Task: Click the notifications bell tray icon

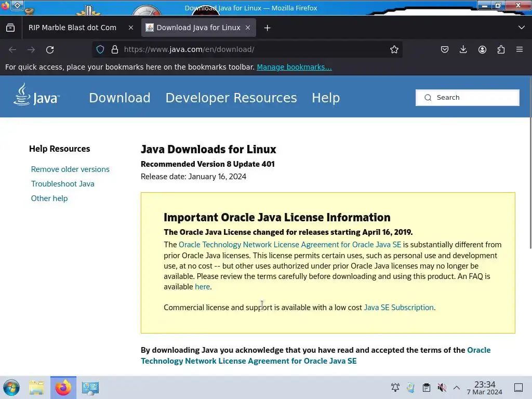Action: pyautogui.click(x=395, y=388)
